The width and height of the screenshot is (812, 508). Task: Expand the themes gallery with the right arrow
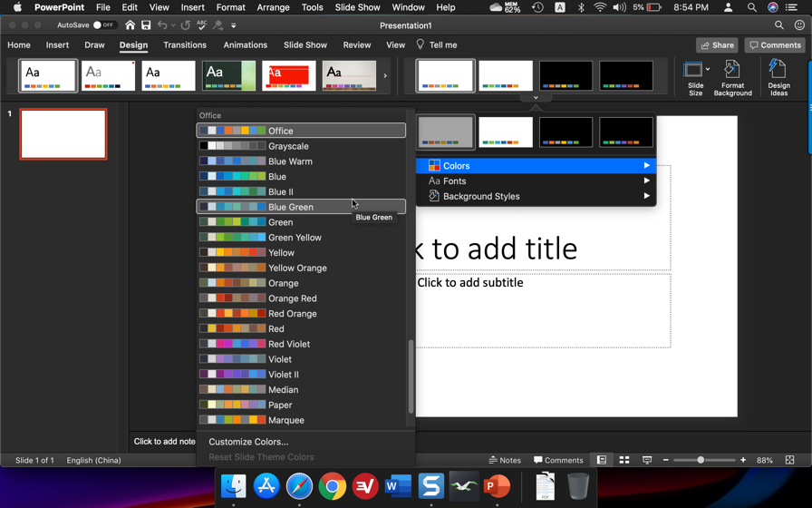(385, 75)
